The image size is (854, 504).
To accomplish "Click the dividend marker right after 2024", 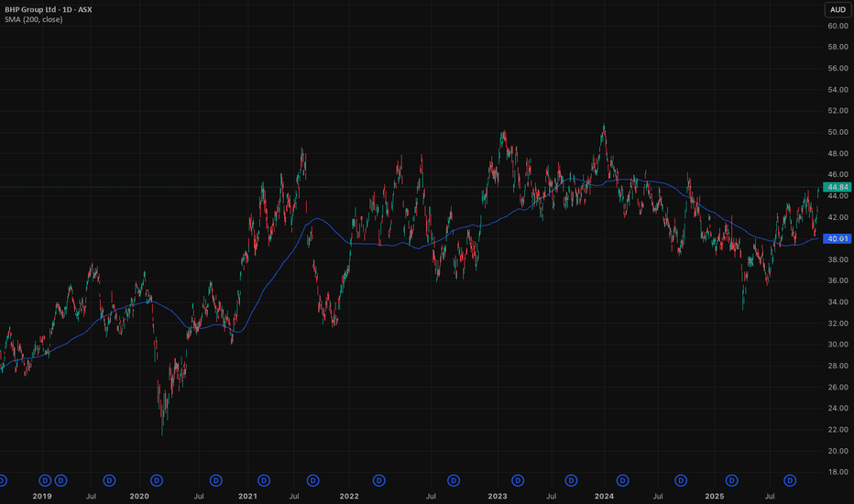I will tap(623, 479).
